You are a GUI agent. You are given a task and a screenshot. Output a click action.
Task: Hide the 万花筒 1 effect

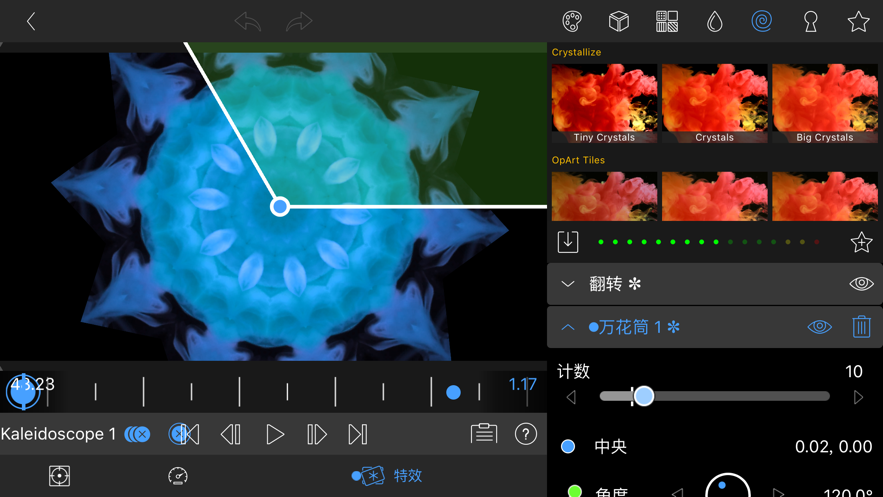point(819,327)
